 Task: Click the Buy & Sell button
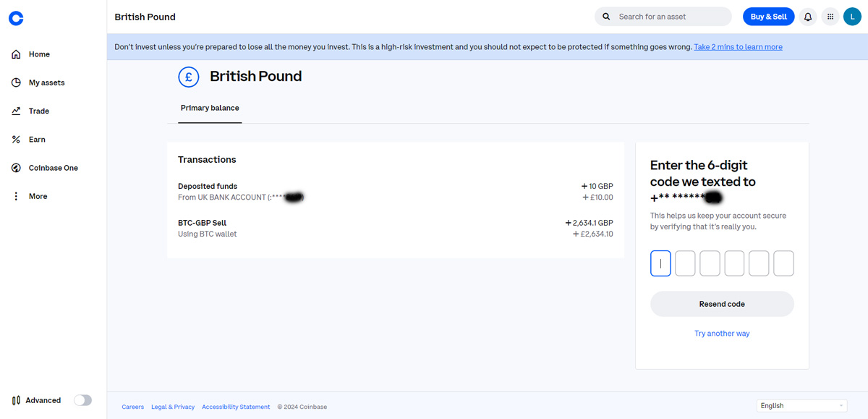768,17
